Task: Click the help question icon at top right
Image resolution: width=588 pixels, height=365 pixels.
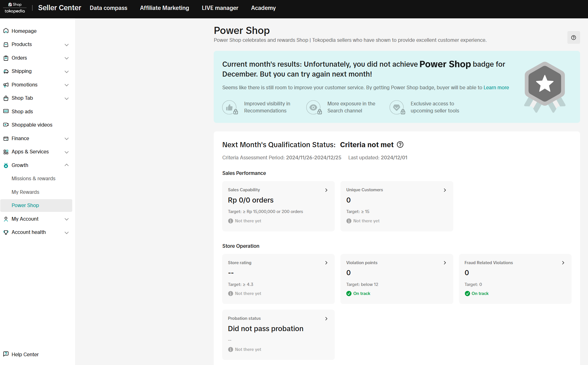Action: 573,38
